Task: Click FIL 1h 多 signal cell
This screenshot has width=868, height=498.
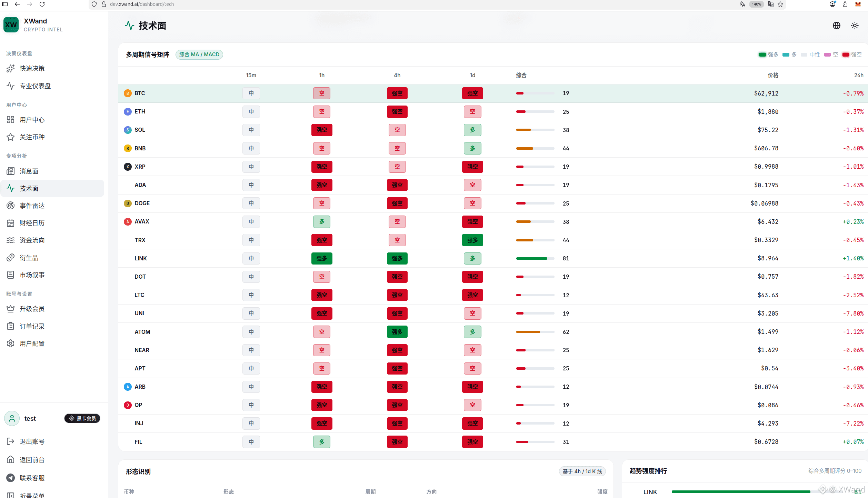Action: tap(322, 442)
